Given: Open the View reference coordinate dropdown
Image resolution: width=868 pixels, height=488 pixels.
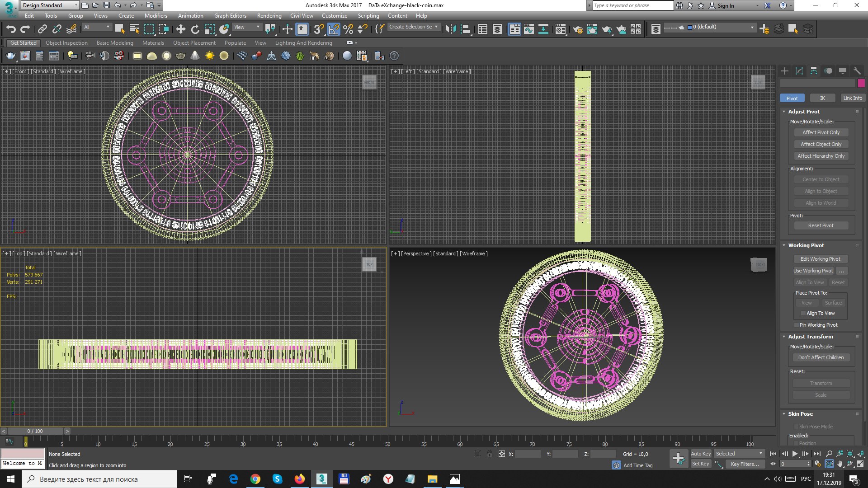Looking at the screenshot, I should pyautogui.click(x=247, y=27).
